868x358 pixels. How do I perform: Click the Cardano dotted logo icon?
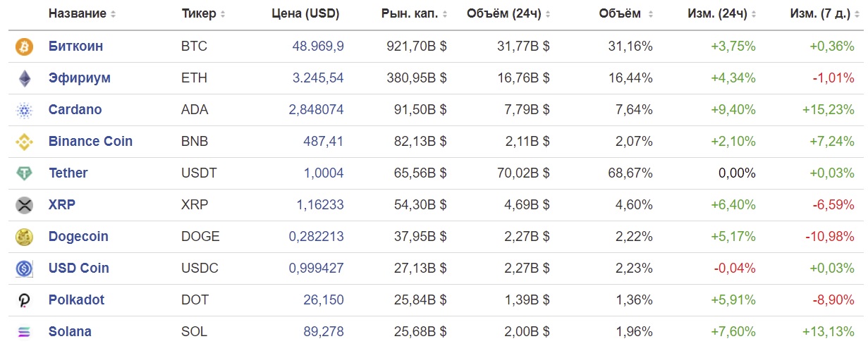(24, 111)
